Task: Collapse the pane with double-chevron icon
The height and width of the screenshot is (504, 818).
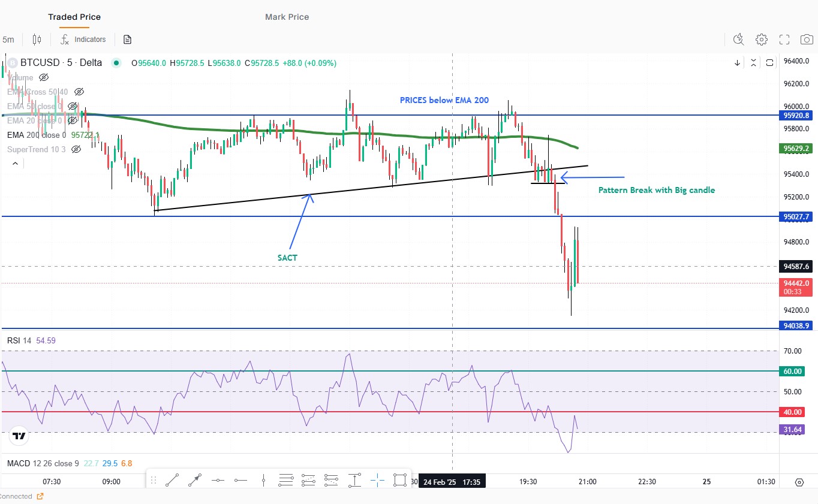Action: pos(753,62)
